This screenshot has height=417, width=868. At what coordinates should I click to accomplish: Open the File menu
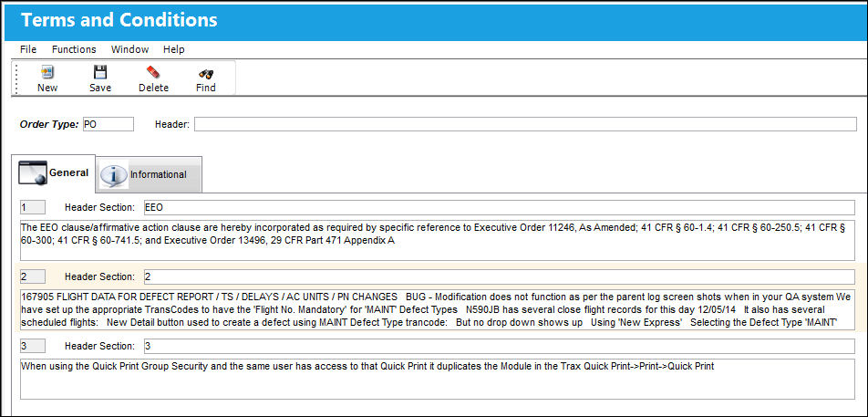click(28, 49)
